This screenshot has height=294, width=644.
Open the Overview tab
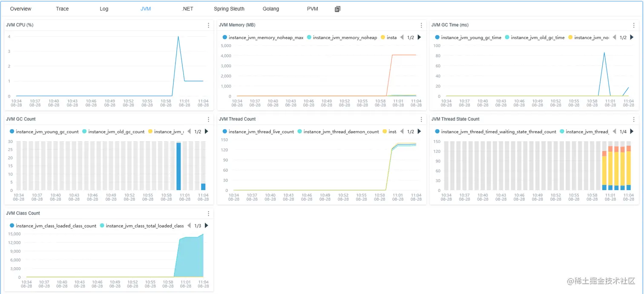(x=20, y=9)
